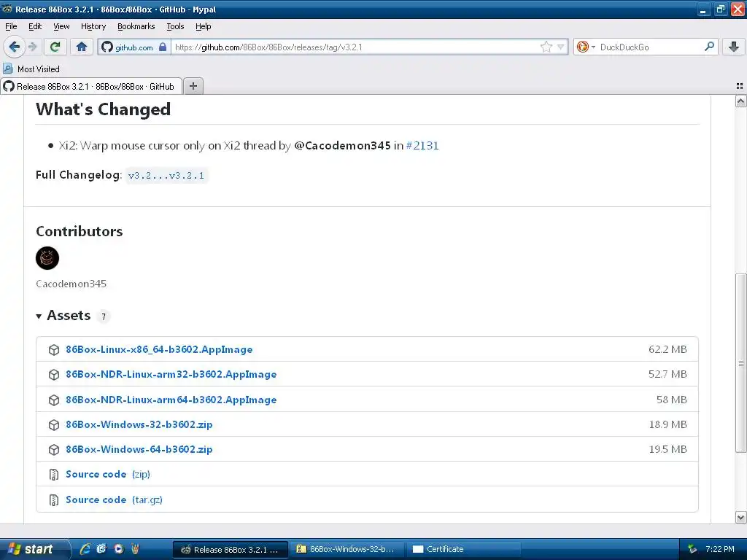The height and width of the screenshot is (560, 747).
Task: Open the Most Visited bookmarks folder
Action: 31,69
